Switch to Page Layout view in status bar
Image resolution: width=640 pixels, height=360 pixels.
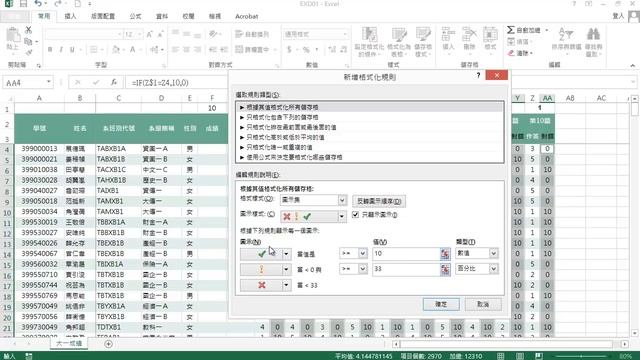tap(520, 356)
